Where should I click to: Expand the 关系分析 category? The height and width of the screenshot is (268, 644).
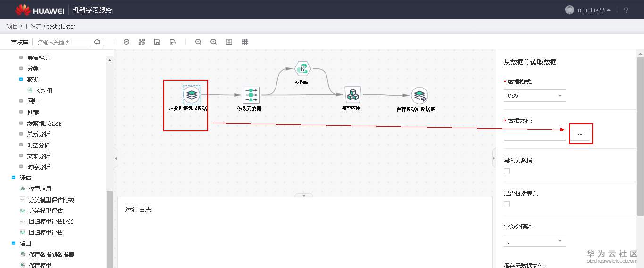(21, 134)
